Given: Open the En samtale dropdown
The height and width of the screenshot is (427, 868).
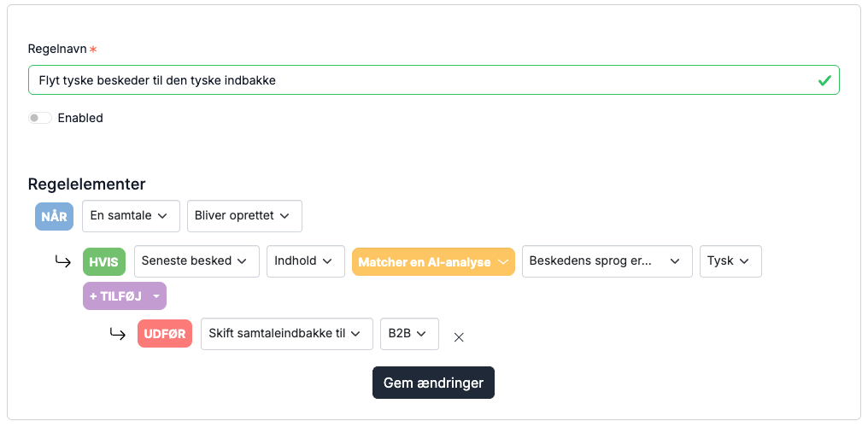Looking at the screenshot, I should [x=132, y=216].
